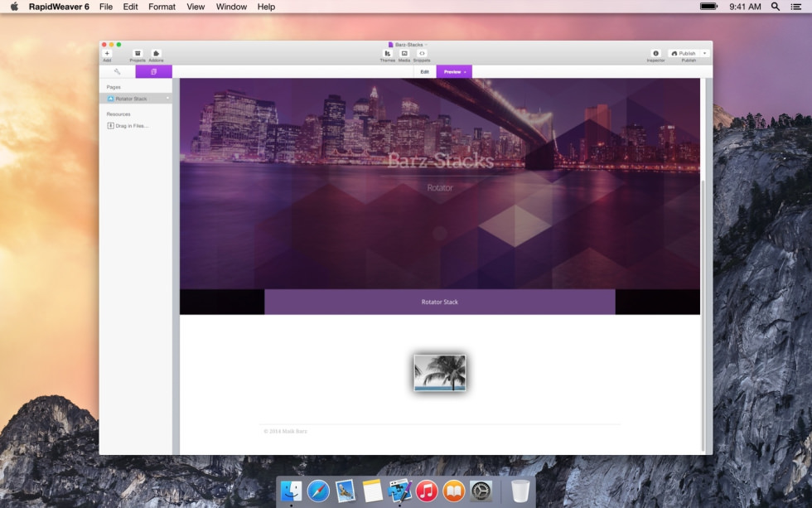The image size is (812, 508).
Task: Expand the Publish dropdown arrow
Action: pos(705,53)
